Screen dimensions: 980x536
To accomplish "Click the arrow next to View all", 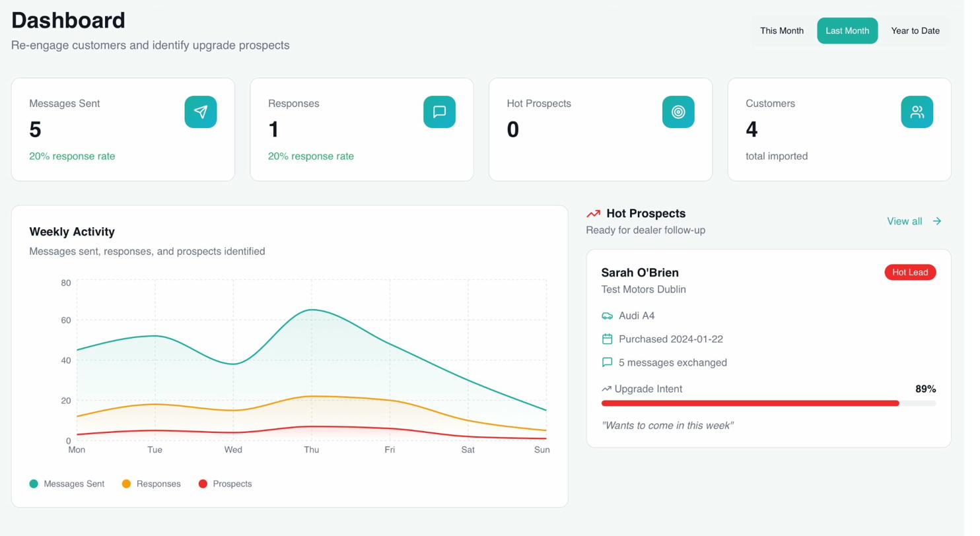I will [x=936, y=221].
